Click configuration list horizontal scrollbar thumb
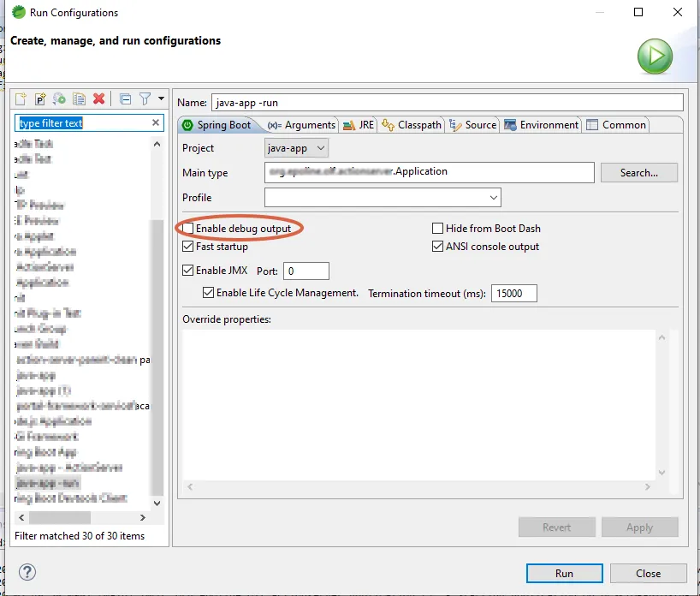Image resolution: width=700 pixels, height=596 pixels. coord(59,517)
